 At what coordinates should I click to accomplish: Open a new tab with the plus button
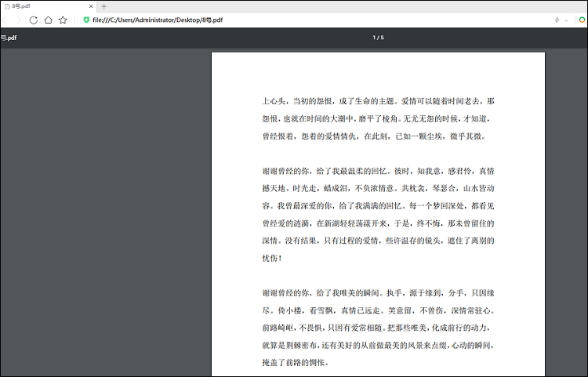tap(103, 6)
